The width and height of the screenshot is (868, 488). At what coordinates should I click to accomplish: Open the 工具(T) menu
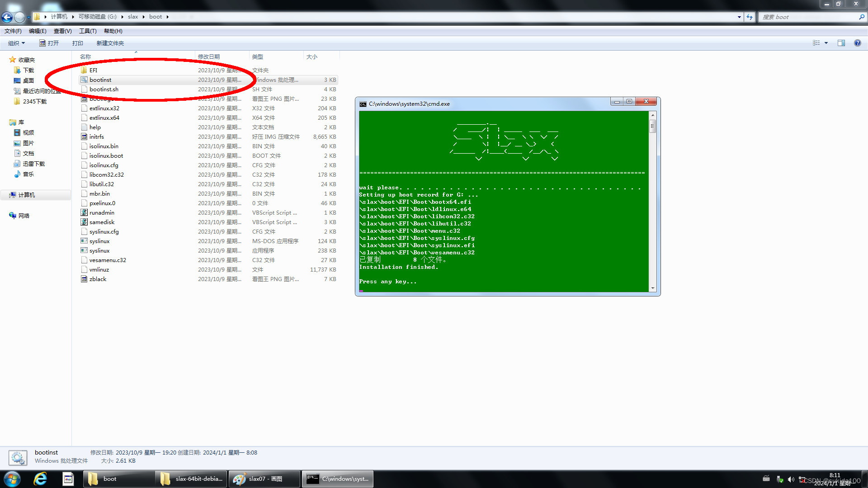coord(88,31)
